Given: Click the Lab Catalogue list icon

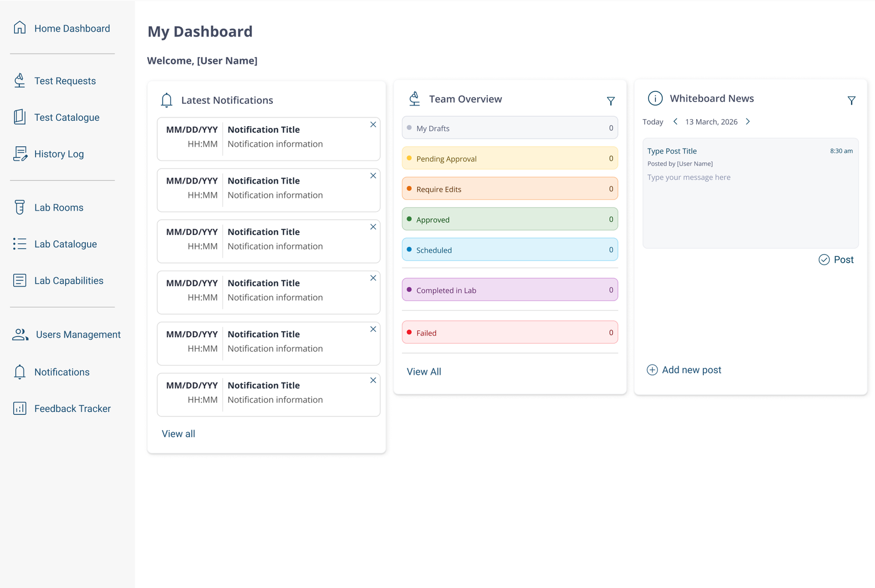Looking at the screenshot, I should [x=20, y=244].
